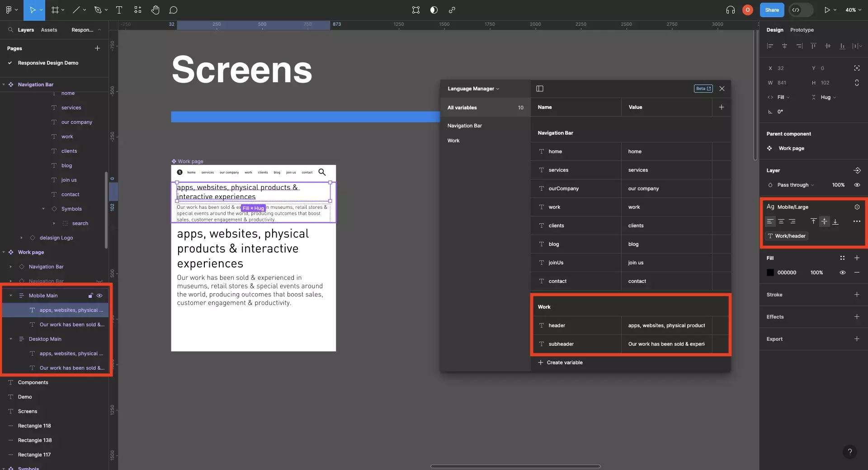Image resolution: width=868 pixels, height=470 pixels.
Task: Select the Frame tool
Action: pos(55,10)
